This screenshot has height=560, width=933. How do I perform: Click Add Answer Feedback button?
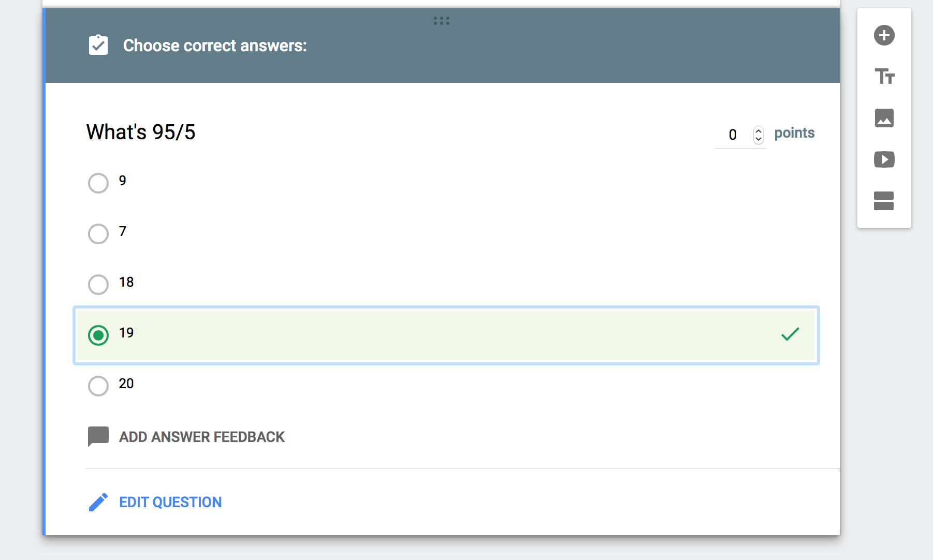click(x=186, y=437)
